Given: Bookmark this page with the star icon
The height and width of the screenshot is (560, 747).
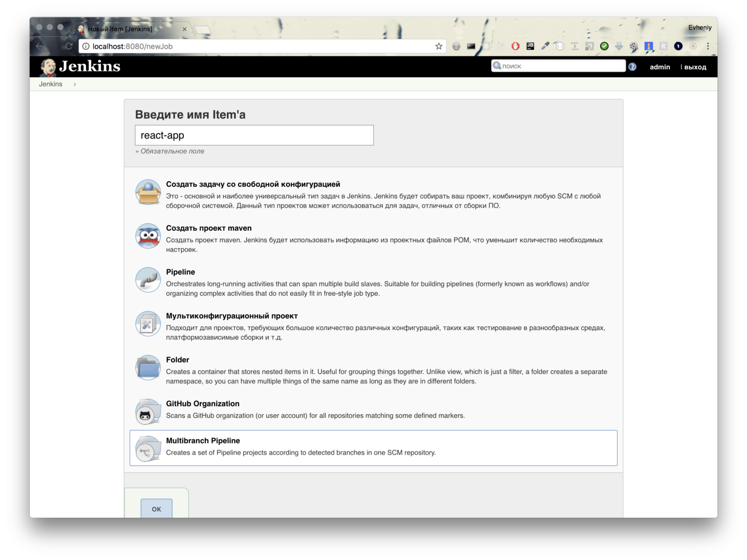Looking at the screenshot, I should tap(438, 46).
